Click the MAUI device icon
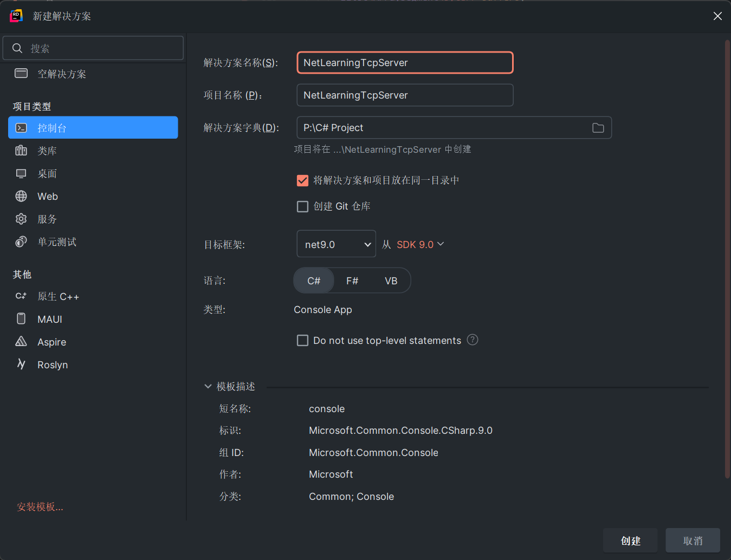The height and width of the screenshot is (560, 731). (21, 318)
